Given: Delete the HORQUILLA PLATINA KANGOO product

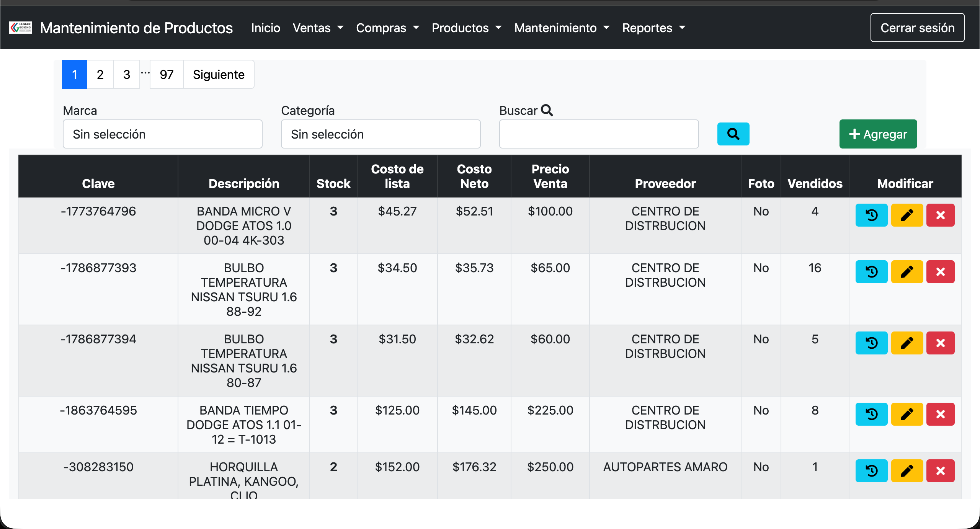Looking at the screenshot, I should tap(941, 470).
